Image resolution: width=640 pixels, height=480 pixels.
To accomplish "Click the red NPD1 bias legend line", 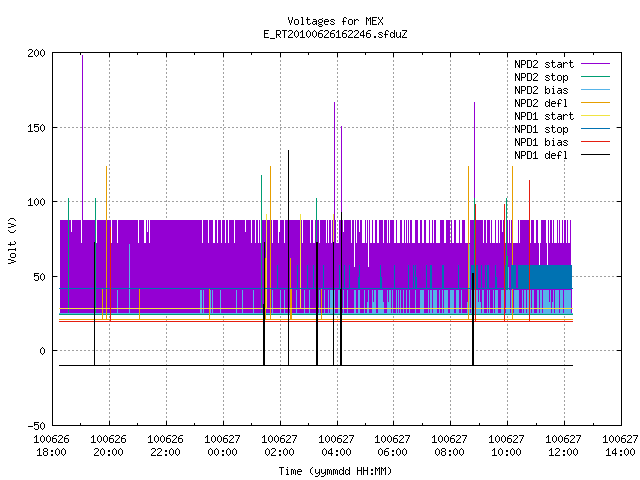I will [595, 142].
